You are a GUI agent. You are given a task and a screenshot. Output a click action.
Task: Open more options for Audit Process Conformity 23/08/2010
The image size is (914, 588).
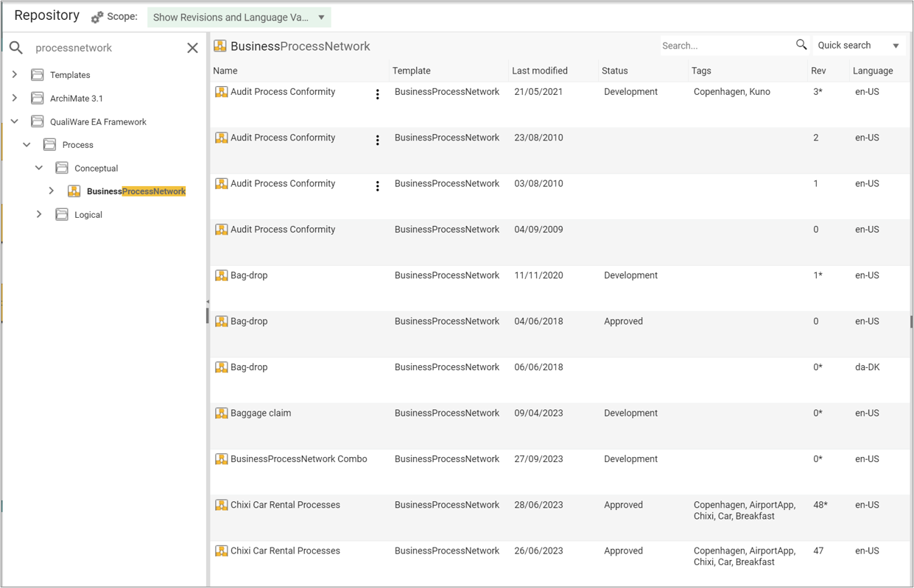[378, 140]
